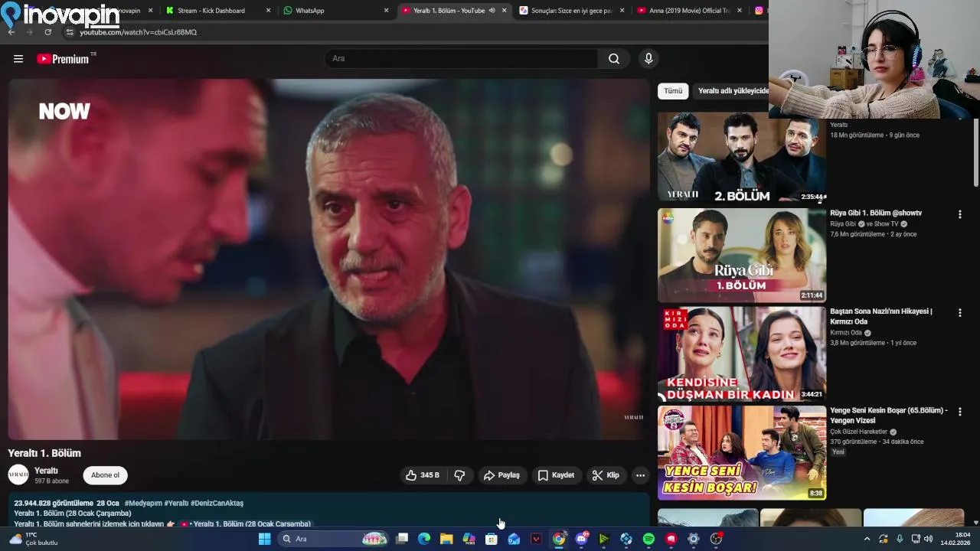This screenshot has height=551, width=980.
Task: Mute the Yeraltı YouTube tab audio icon
Action: (x=492, y=11)
